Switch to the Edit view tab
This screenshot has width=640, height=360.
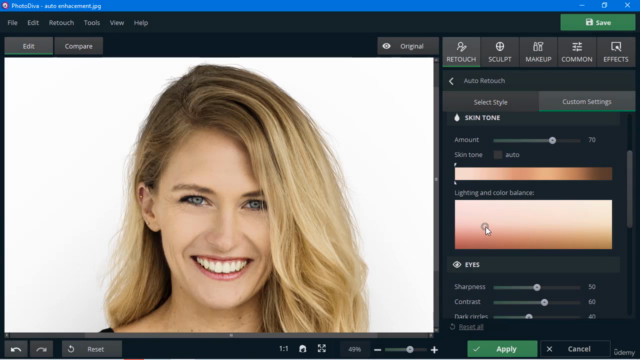tap(29, 46)
